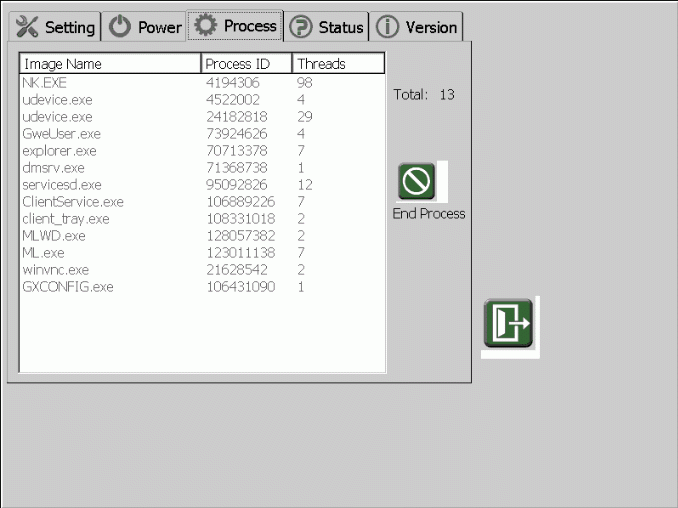Select winvnc.exe in the process list
This screenshot has width=678, height=508.
[55, 270]
